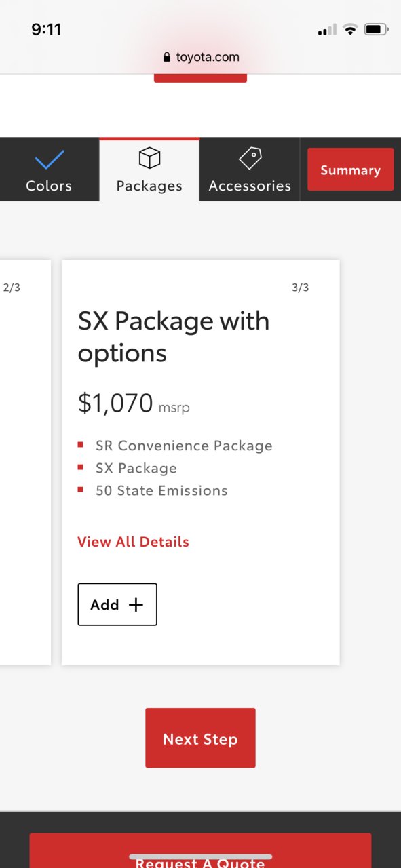Click the partial red button below address bar

[x=200, y=79]
